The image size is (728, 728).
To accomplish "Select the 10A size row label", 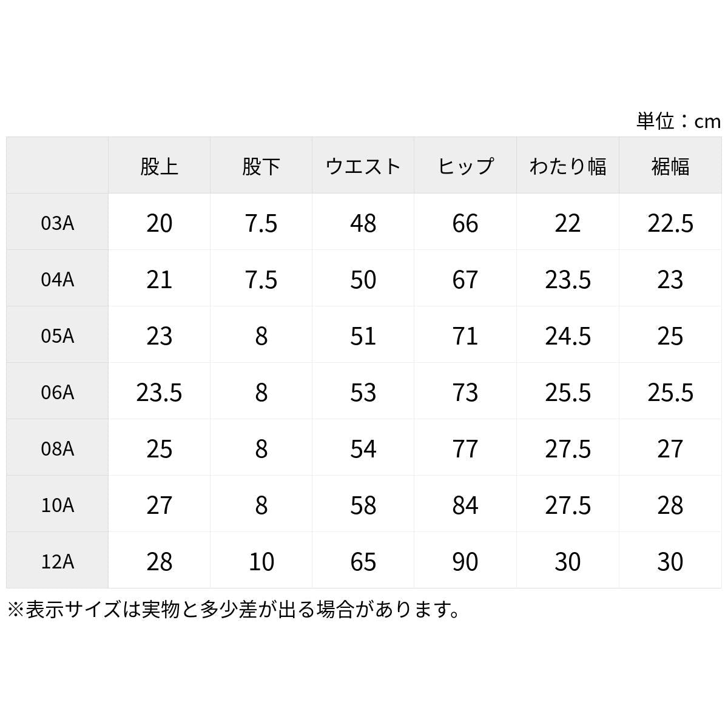I will click(x=57, y=504).
